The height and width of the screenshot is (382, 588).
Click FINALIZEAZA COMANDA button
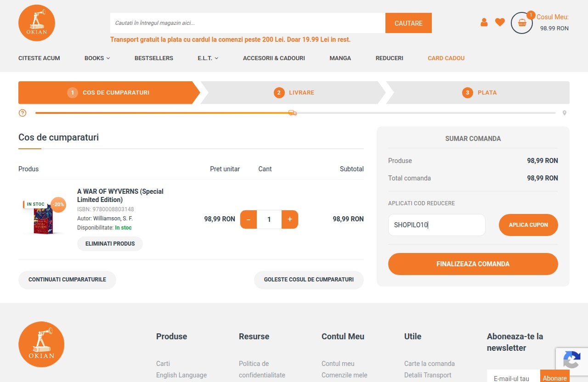click(x=473, y=264)
